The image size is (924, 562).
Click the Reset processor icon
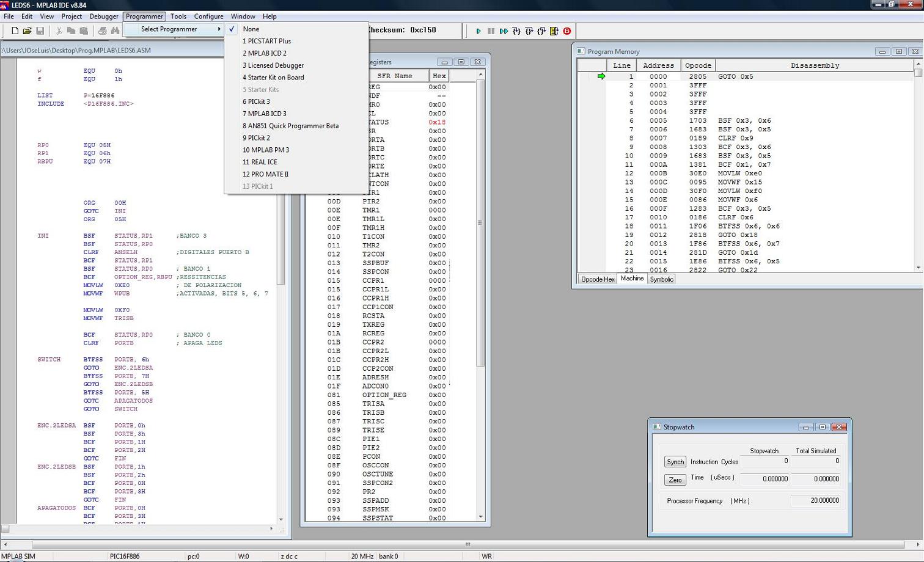[x=554, y=31]
